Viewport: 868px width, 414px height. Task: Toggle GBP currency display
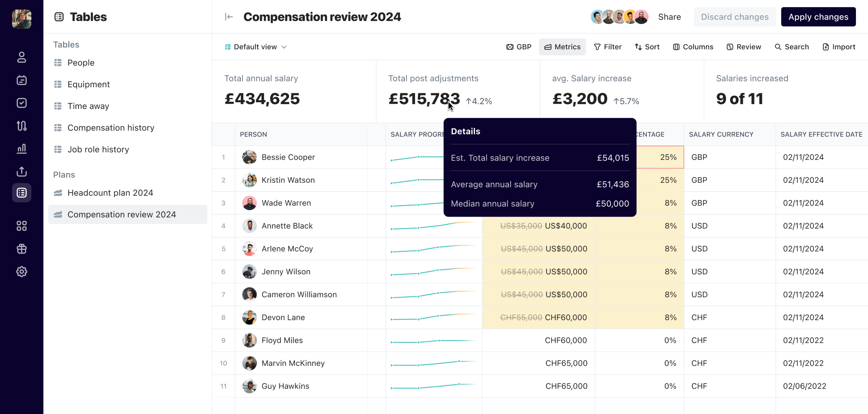[x=519, y=47]
